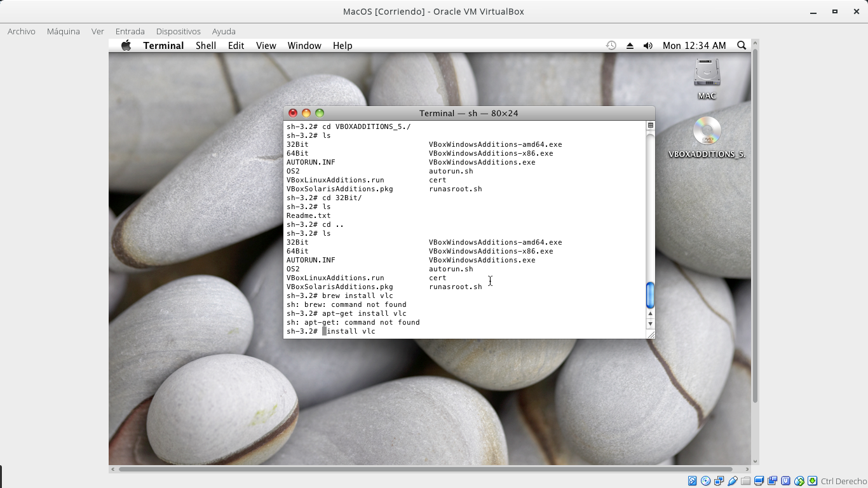Open the Máquina menu

pyautogui.click(x=64, y=31)
